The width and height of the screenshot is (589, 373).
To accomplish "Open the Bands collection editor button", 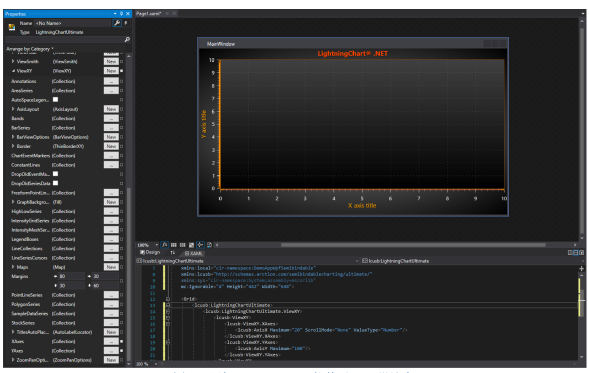I will (111, 118).
